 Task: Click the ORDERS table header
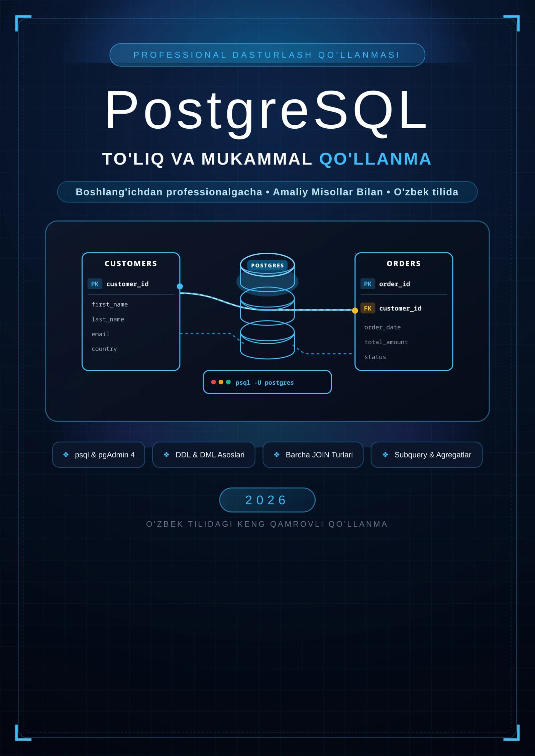pyautogui.click(x=404, y=263)
